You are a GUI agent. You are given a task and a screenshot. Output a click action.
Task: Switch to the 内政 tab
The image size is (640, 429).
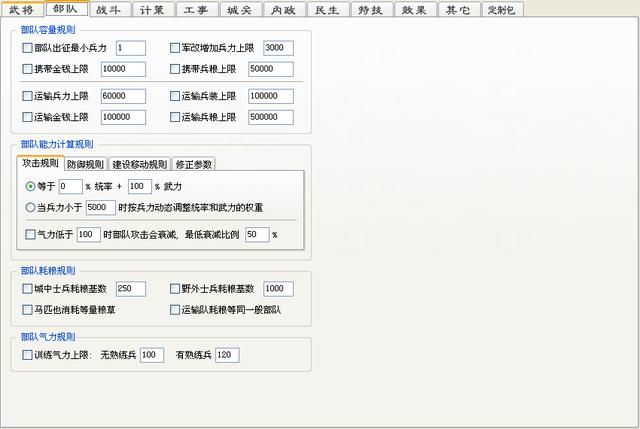284,9
